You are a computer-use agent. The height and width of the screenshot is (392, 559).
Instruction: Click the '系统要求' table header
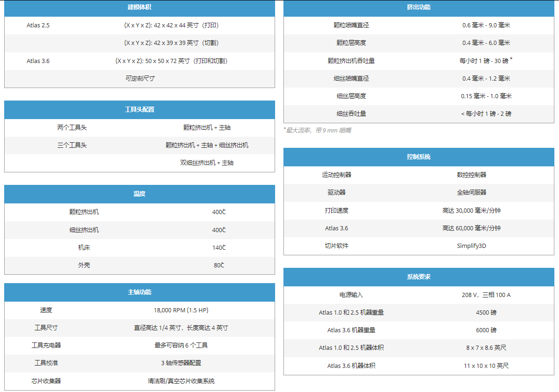(x=419, y=277)
